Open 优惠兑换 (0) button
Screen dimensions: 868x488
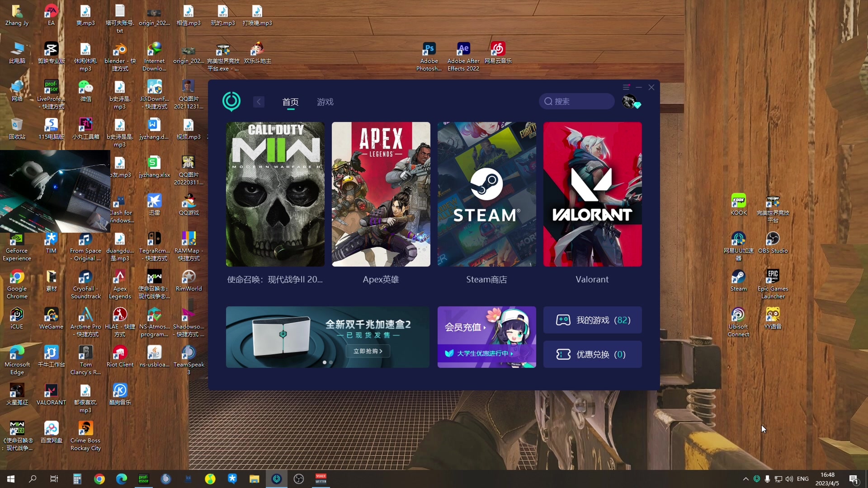(592, 354)
